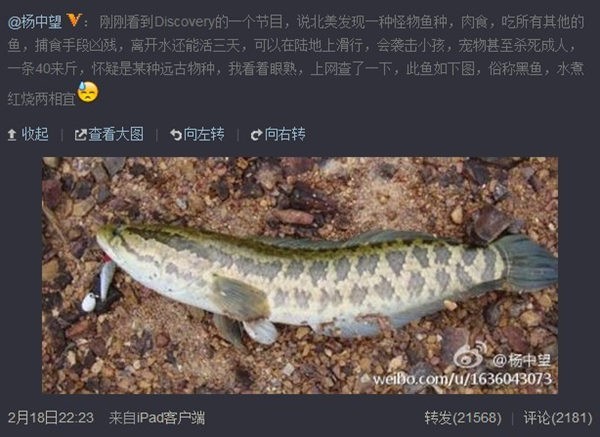This screenshot has width=600, height=437.
Task: Click the snakehead fish photo
Action: [x=300, y=275]
